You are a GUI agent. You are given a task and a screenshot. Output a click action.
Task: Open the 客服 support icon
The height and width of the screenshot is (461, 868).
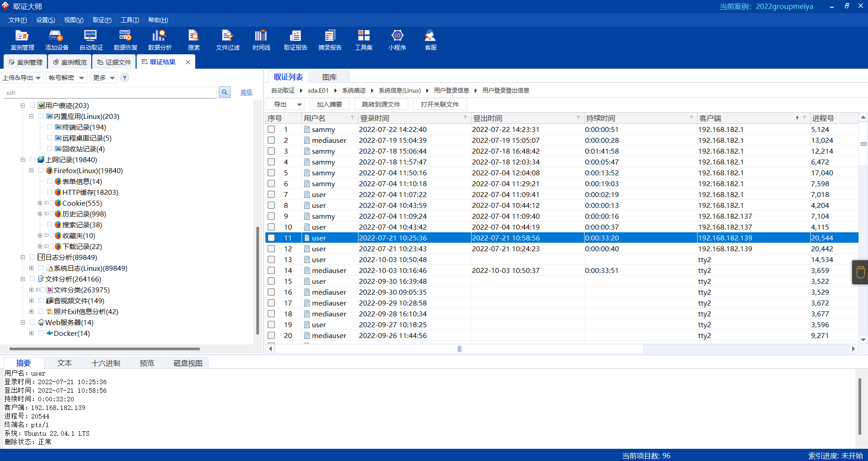coord(430,40)
